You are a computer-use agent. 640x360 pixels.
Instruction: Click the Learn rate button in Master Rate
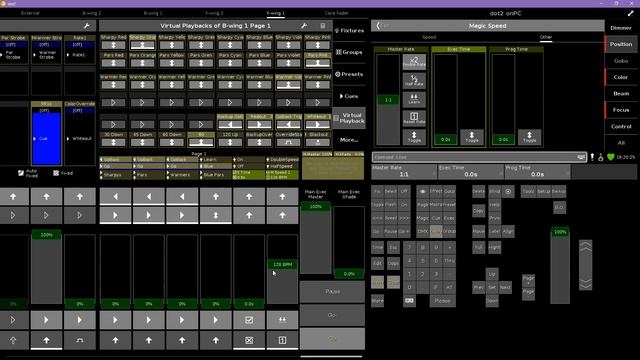[x=414, y=99]
